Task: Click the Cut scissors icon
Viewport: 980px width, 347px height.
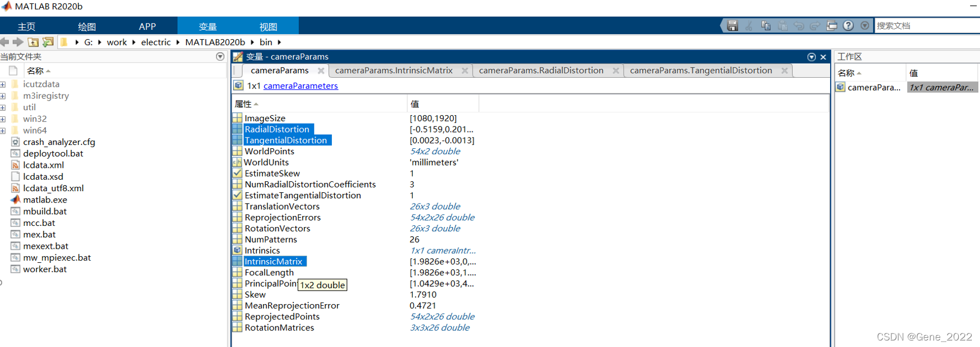Action: tap(749, 26)
